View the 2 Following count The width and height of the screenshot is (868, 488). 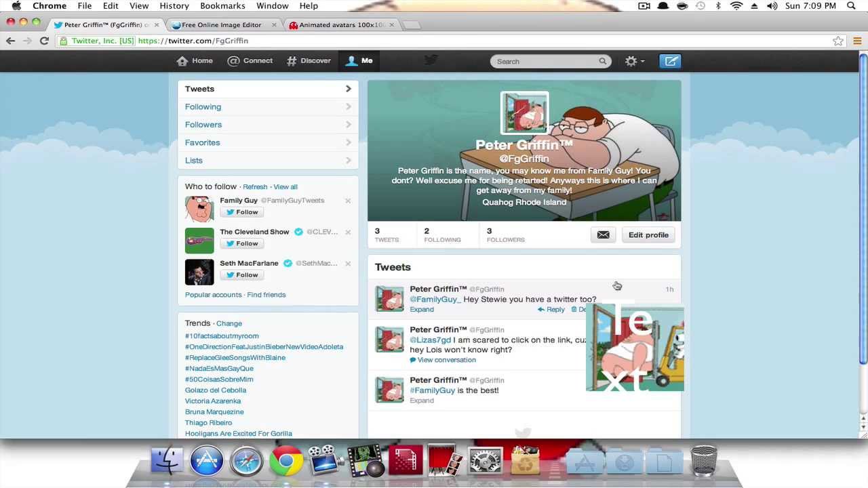[x=442, y=235]
